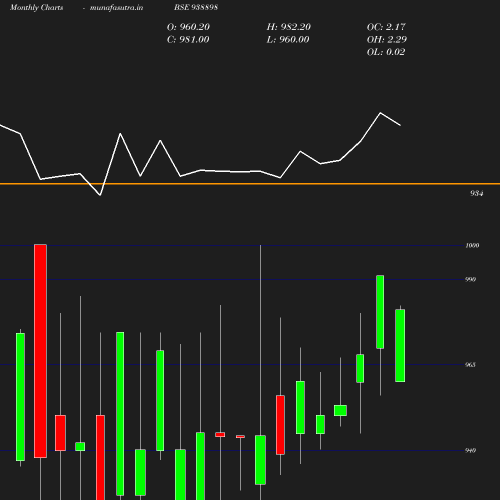Click the 990 price axis label
Viewport: 500px width, 500px height.
470,279
